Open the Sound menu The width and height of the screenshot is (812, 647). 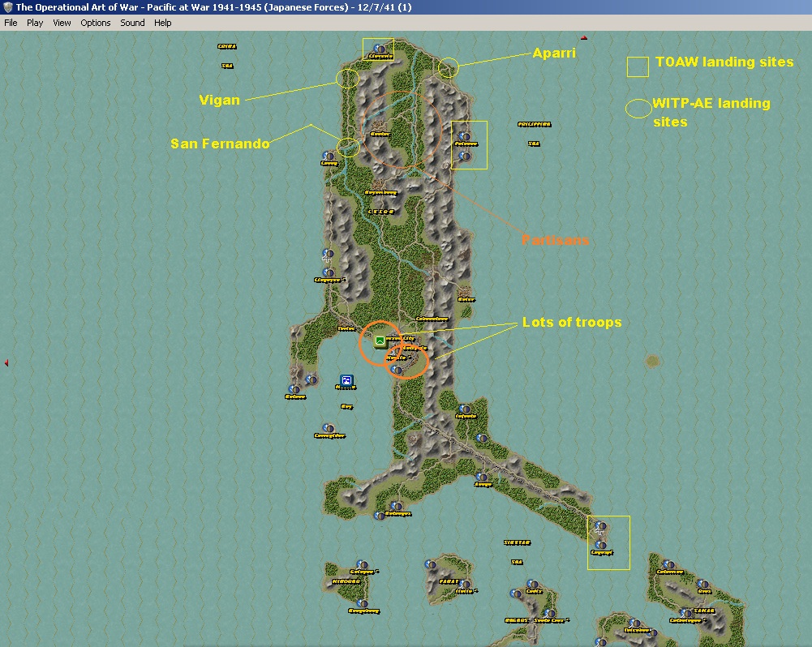[x=132, y=23]
